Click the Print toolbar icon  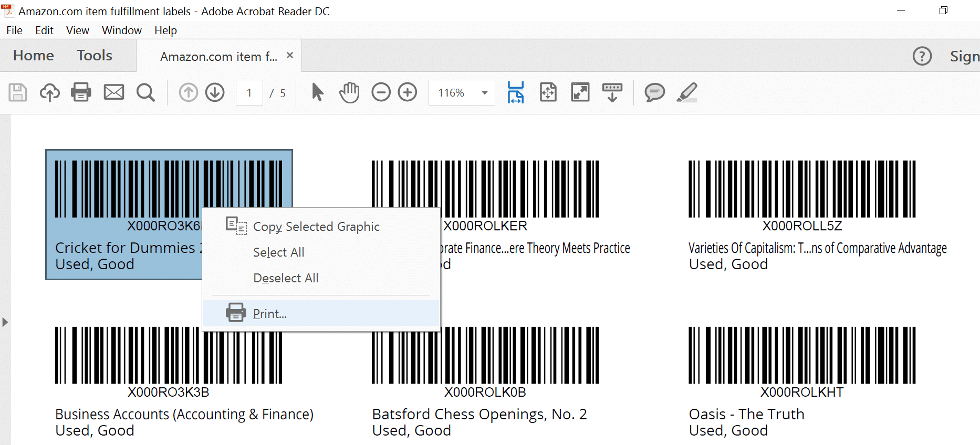81,92
